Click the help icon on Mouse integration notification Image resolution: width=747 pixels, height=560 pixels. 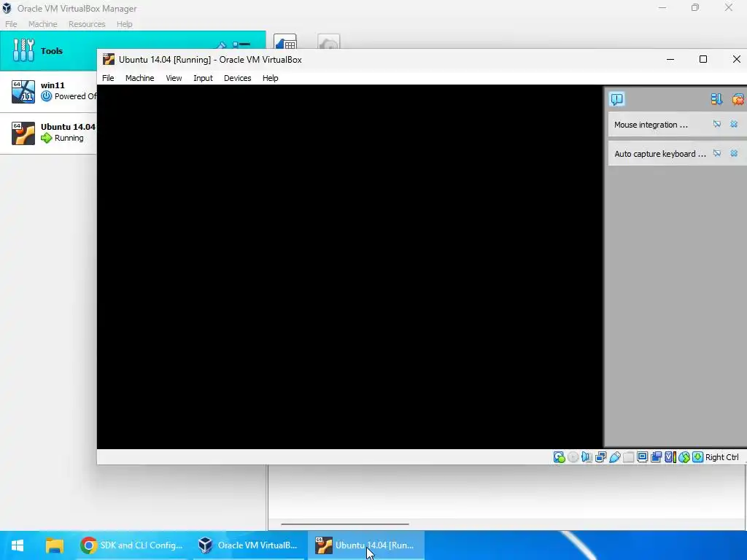716,124
